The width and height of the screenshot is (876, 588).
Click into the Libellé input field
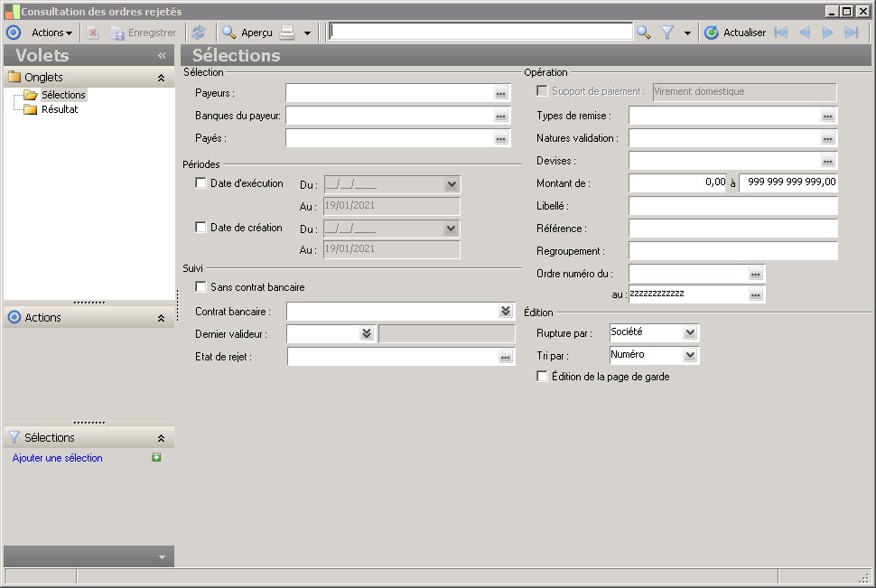pyautogui.click(x=732, y=206)
